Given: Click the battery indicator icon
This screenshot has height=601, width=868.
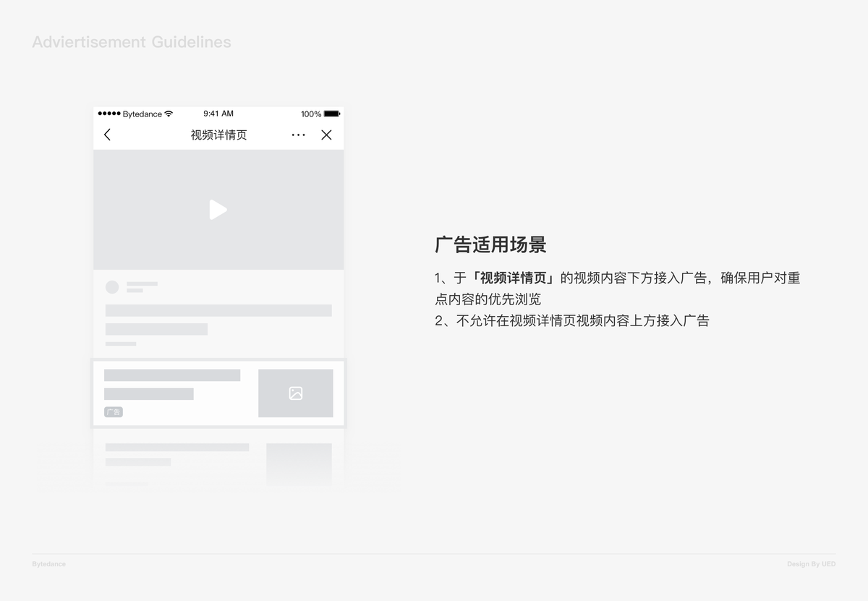Looking at the screenshot, I should [333, 114].
